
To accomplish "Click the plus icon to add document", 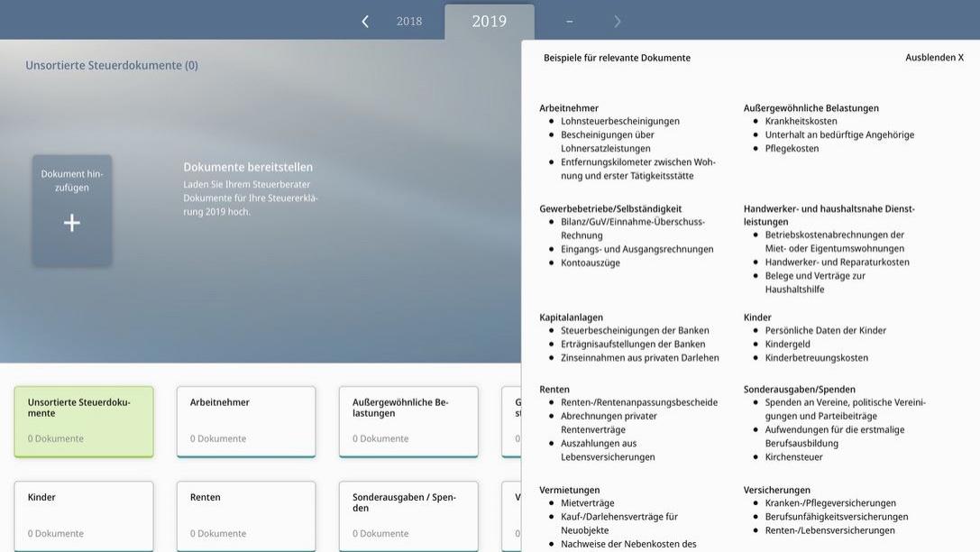I will 72,223.
